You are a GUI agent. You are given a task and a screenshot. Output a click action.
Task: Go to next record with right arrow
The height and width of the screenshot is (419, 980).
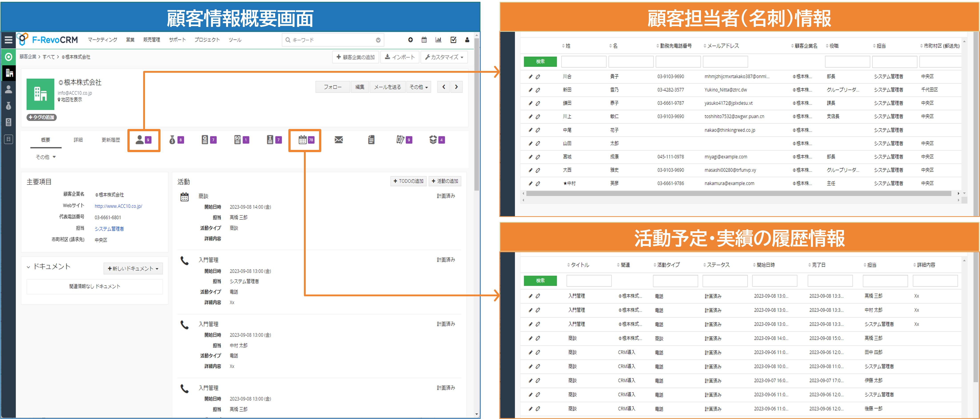click(456, 87)
